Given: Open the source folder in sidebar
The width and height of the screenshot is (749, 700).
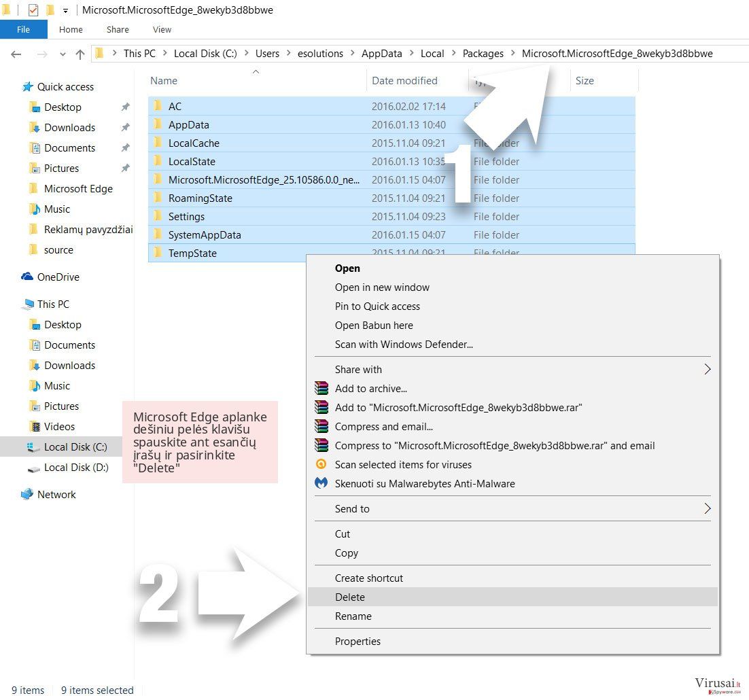Looking at the screenshot, I should point(58,249).
